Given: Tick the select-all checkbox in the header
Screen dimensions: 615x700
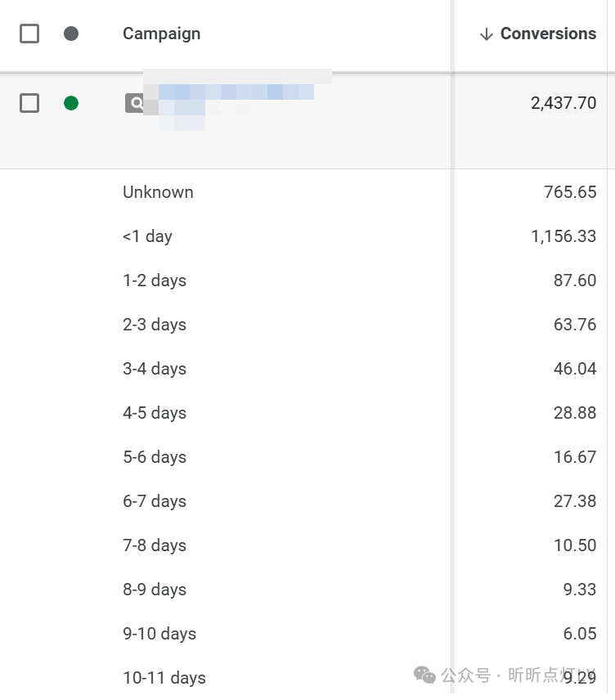Looking at the screenshot, I should tap(29, 34).
